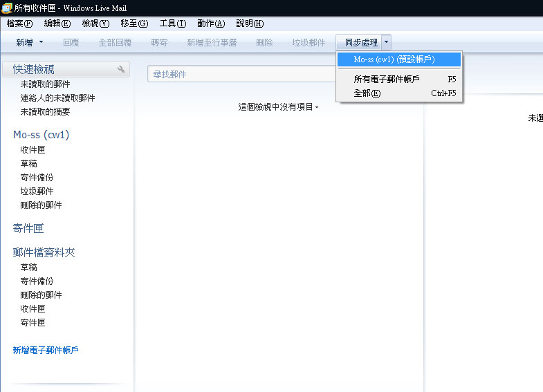Toggle the 同步處理 dropdown arrow
Viewport: 543px width, 392px height.
click(x=387, y=42)
